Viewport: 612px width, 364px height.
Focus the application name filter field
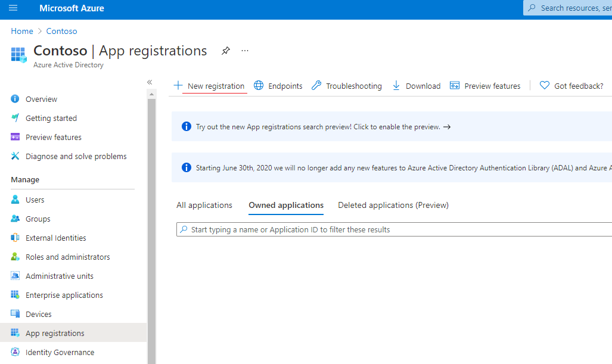[394, 229]
